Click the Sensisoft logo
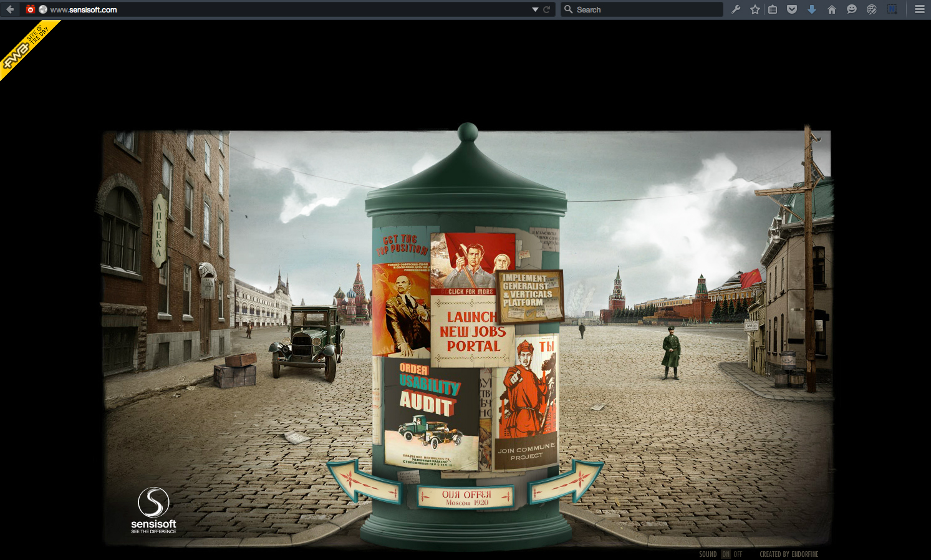 (153, 510)
